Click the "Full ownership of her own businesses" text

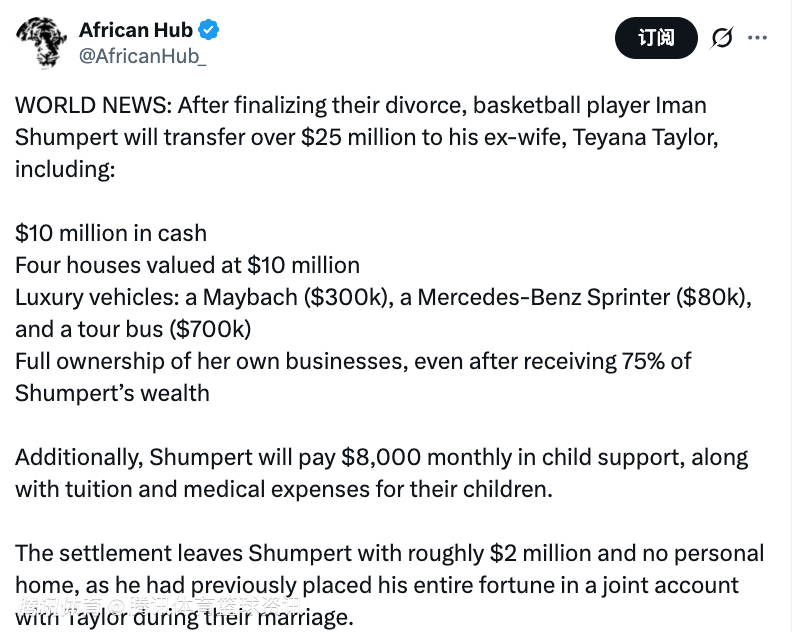tap(200, 361)
